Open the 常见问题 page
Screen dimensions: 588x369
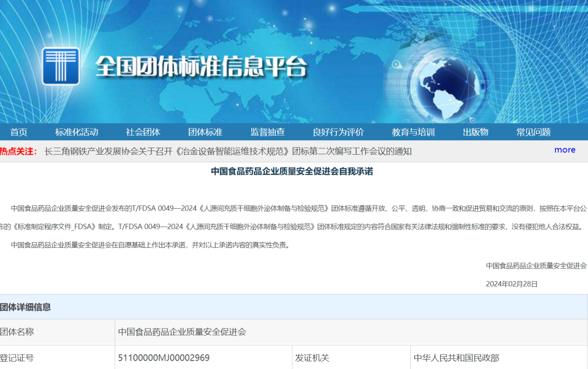tap(533, 132)
